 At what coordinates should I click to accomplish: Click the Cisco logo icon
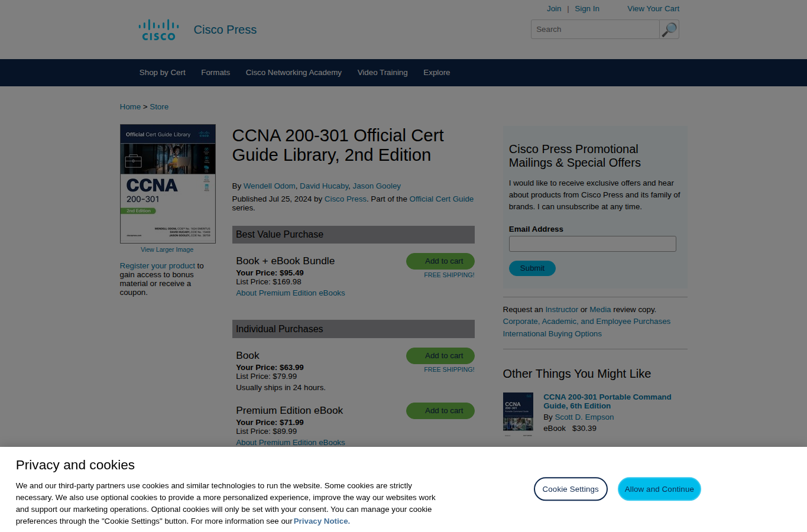coord(158,30)
